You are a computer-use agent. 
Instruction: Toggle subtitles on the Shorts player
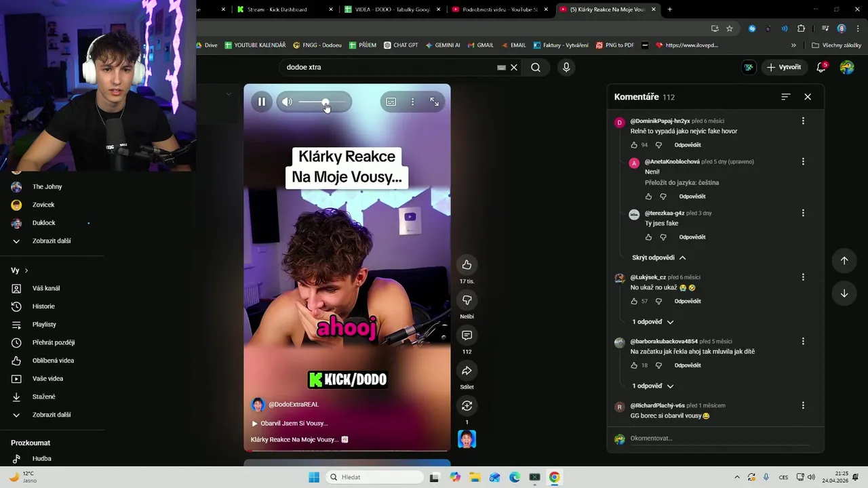(x=391, y=102)
